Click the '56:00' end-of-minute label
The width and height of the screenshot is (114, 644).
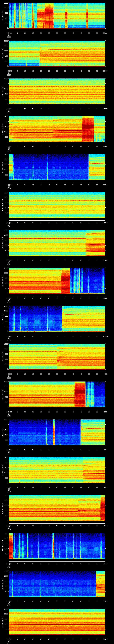pos(105,184)
